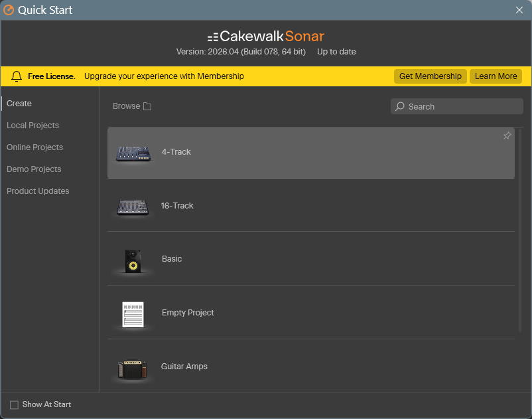Screen dimensions: 532x419
Task: Open the Create section
Action: pos(19,103)
